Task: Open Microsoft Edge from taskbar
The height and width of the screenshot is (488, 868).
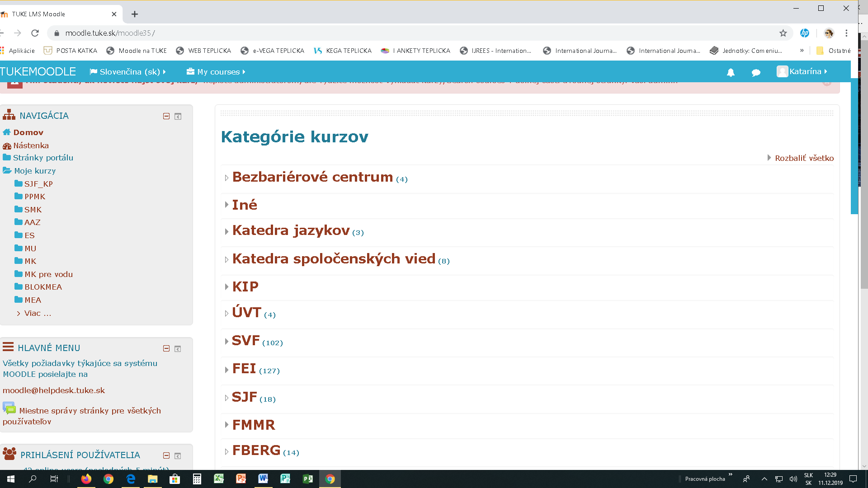Action: pyautogui.click(x=131, y=479)
